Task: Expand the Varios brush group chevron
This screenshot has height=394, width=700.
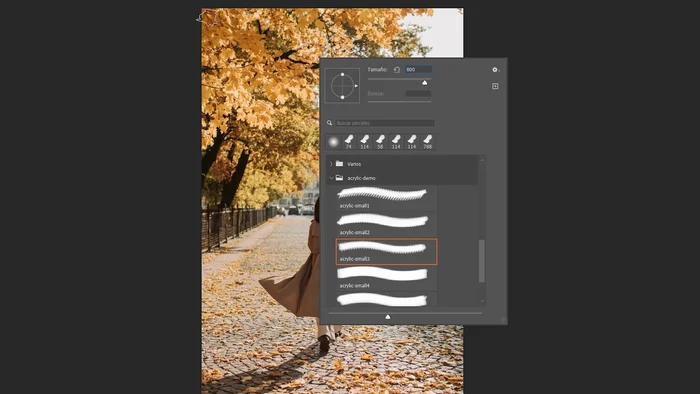Action: [331, 164]
